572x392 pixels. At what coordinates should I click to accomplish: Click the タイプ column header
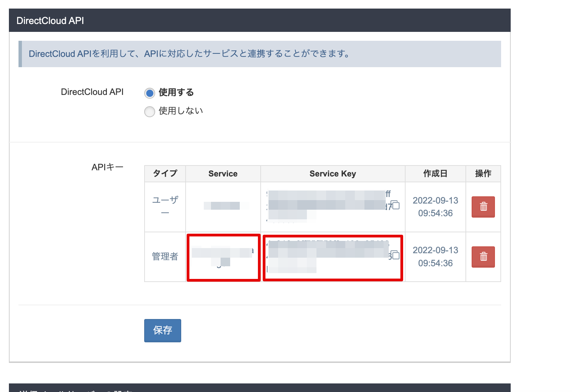click(165, 174)
